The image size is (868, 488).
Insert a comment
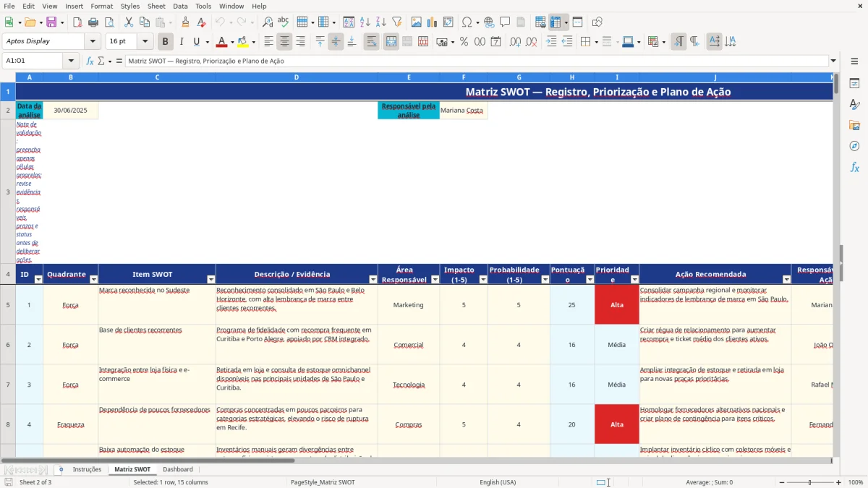coord(505,22)
